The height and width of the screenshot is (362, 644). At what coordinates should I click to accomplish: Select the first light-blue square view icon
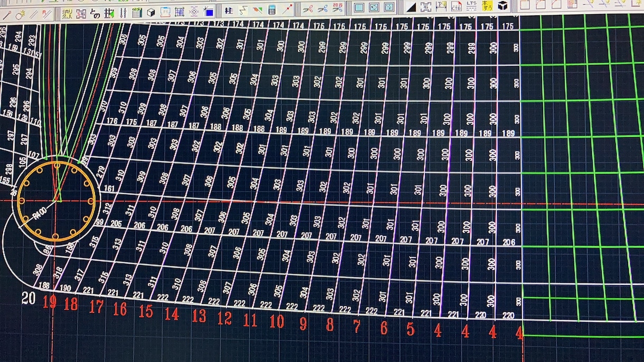pyautogui.click(x=358, y=8)
